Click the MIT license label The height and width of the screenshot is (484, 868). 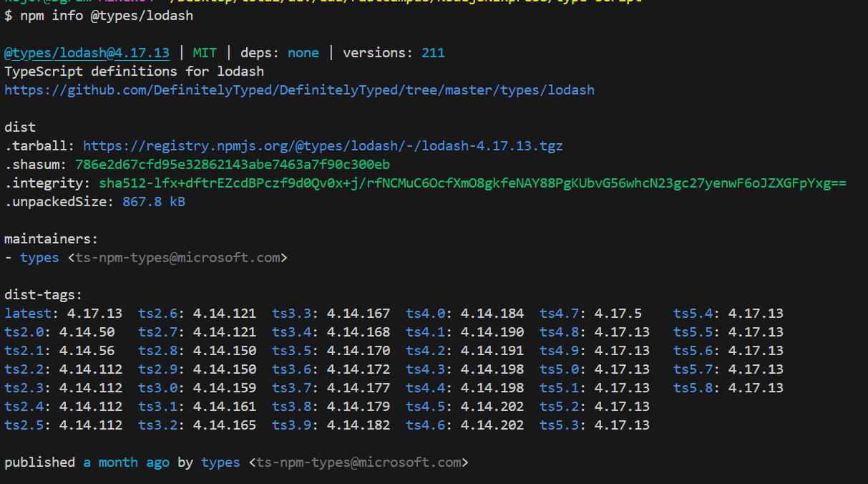point(205,53)
